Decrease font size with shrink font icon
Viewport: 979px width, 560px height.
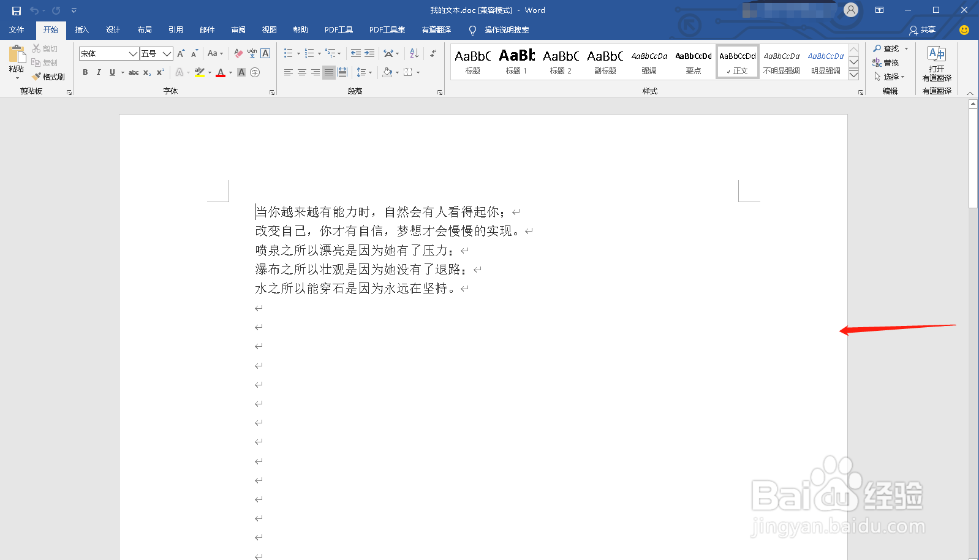coord(194,54)
